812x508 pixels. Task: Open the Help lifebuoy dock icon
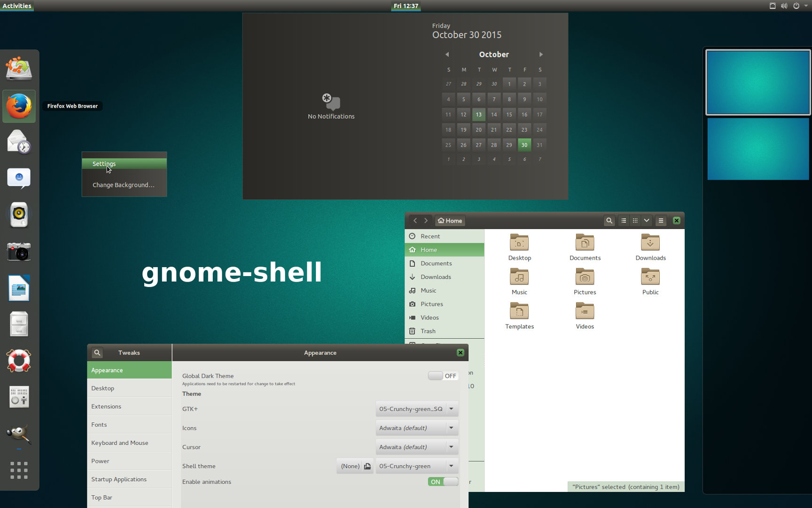(19, 361)
